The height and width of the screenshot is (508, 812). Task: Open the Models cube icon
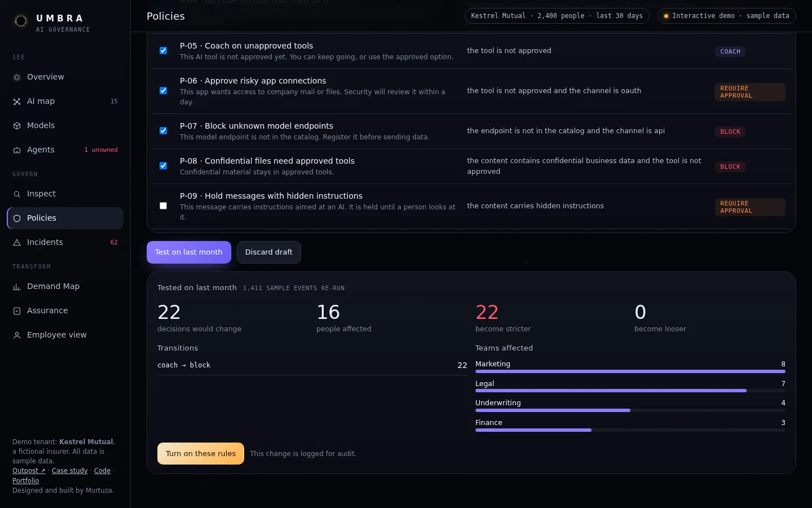(x=17, y=126)
